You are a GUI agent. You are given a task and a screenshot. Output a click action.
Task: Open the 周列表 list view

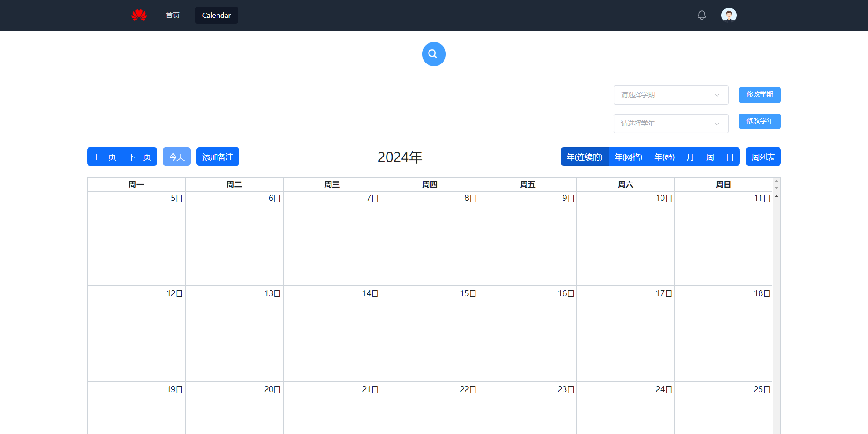click(763, 157)
